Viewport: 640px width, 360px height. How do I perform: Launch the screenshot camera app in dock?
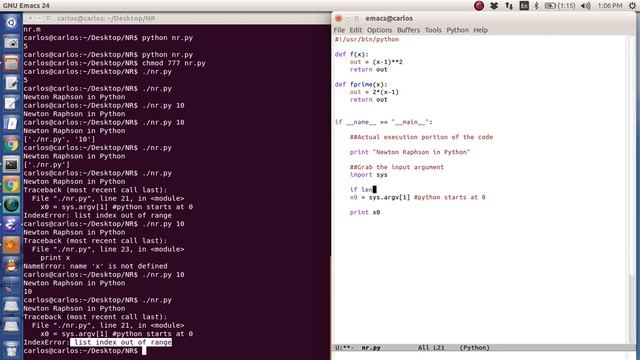click(x=11, y=43)
